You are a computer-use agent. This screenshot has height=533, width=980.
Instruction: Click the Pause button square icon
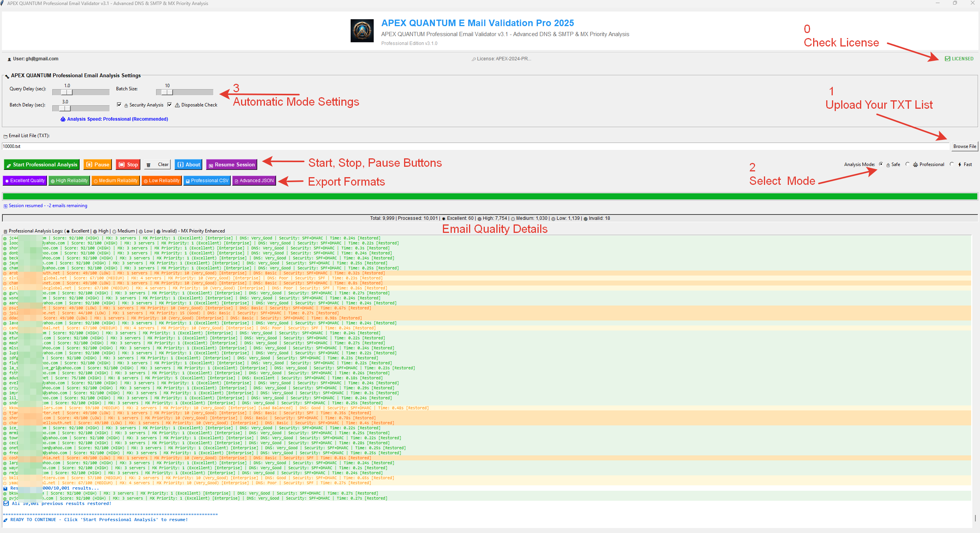pos(89,164)
